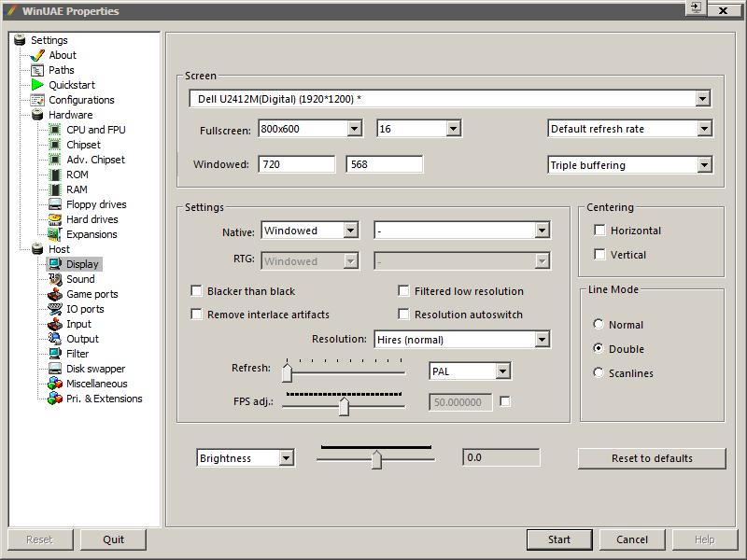Toggle Remove interlace artifacts checkbox
Image resolution: width=747 pixels, height=560 pixels.
point(196,315)
